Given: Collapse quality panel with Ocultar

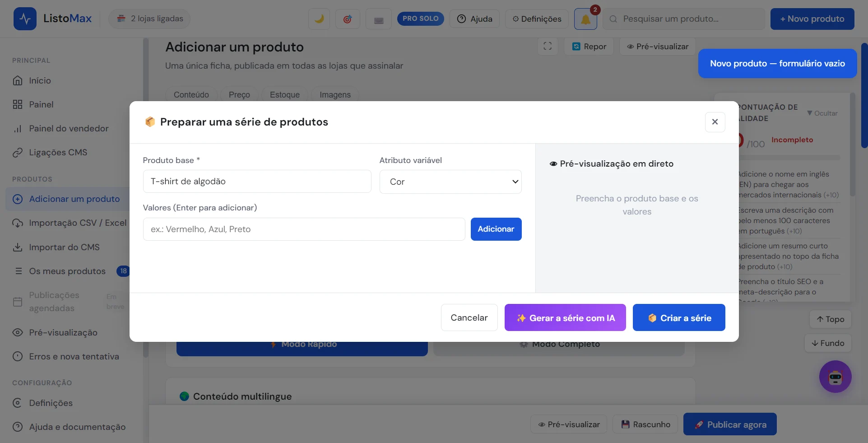Looking at the screenshot, I should point(822,113).
